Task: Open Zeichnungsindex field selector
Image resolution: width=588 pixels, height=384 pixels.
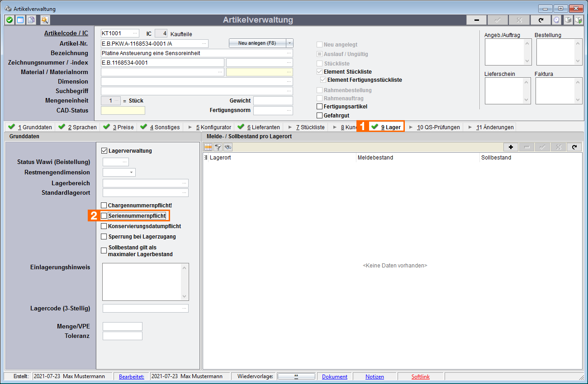Action: [x=289, y=62]
